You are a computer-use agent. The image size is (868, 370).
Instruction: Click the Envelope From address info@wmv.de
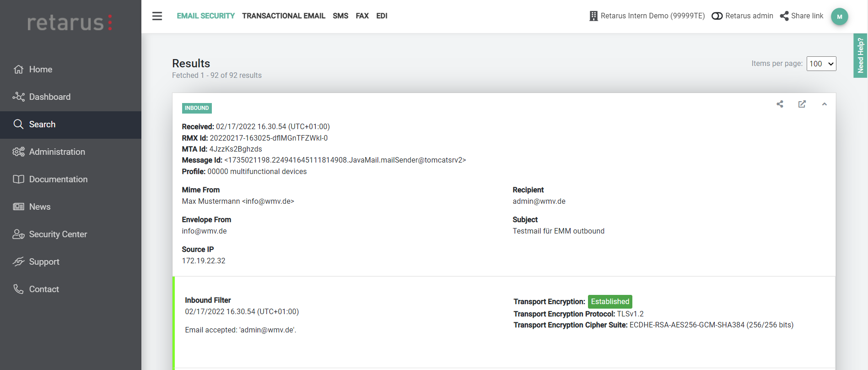point(205,231)
